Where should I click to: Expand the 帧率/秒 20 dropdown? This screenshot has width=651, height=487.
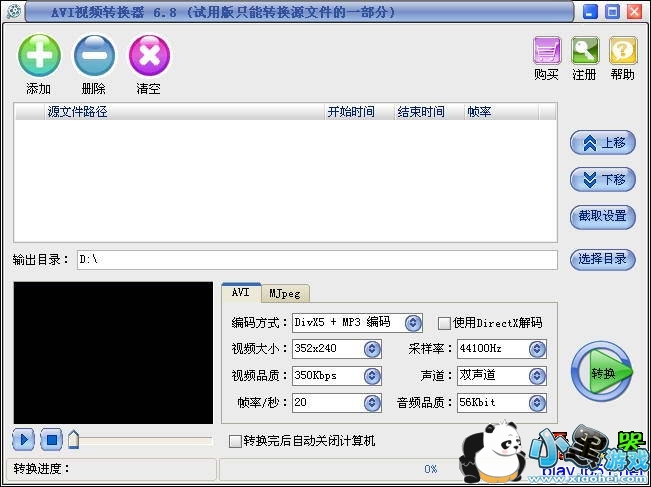(372, 403)
